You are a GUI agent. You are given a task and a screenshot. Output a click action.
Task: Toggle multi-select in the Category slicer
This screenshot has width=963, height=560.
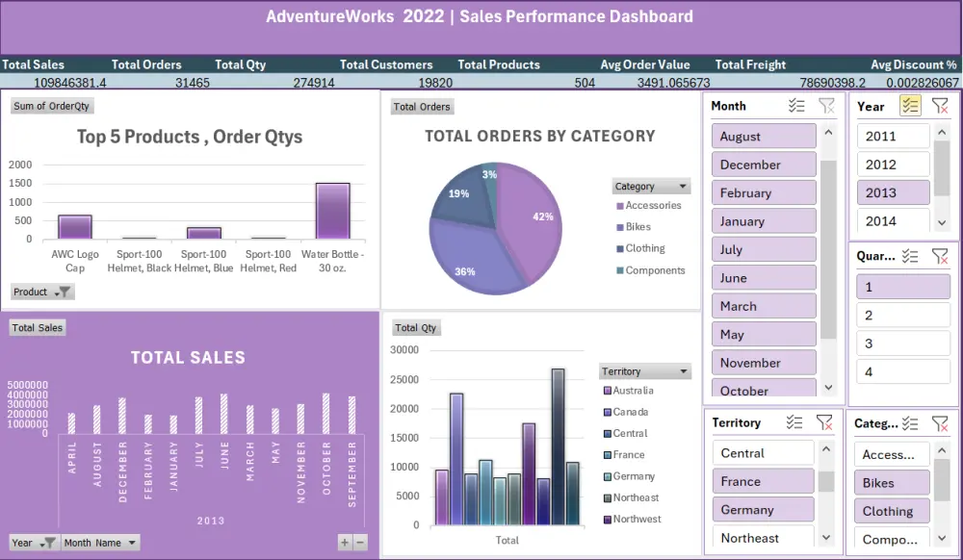click(x=910, y=423)
